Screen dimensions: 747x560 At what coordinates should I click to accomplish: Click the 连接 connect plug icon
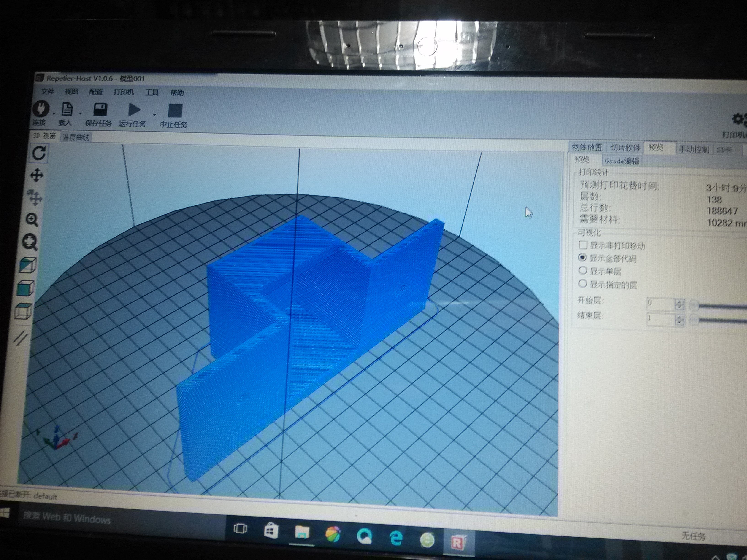41,108
